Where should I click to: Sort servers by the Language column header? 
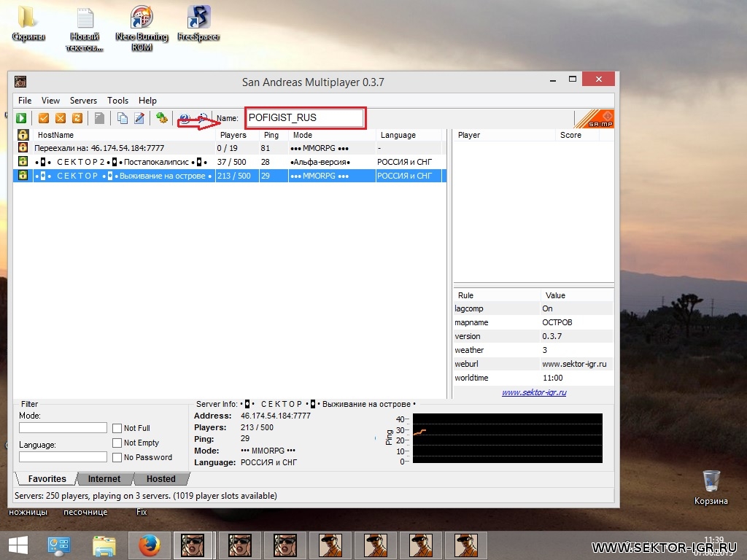click(410, 135)
